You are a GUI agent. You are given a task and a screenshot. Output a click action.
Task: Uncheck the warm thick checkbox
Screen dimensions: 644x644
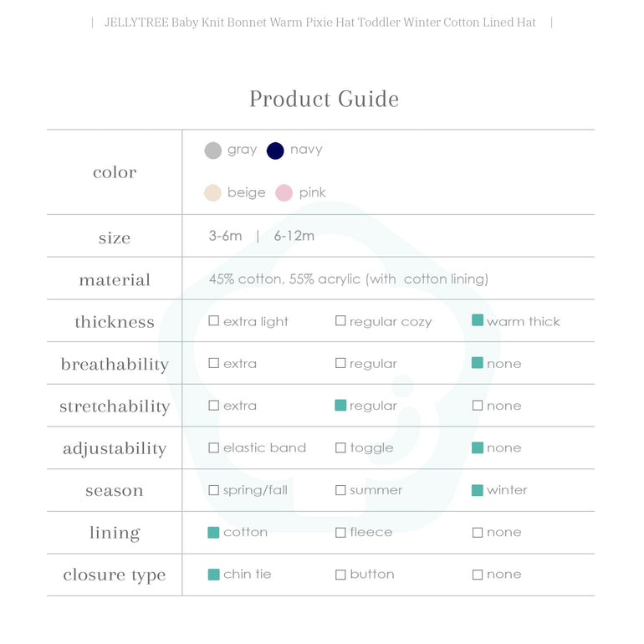(x=478, y=321)
